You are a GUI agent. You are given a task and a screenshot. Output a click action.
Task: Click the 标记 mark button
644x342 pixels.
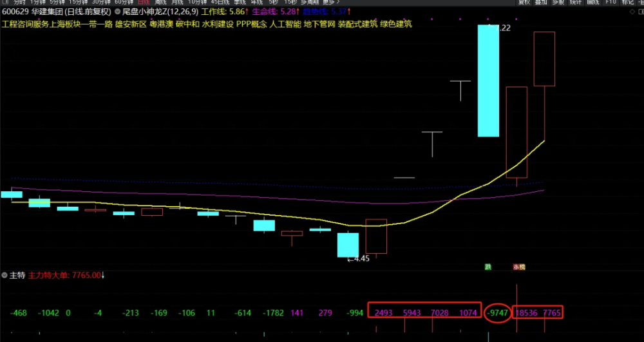(628, 2)
